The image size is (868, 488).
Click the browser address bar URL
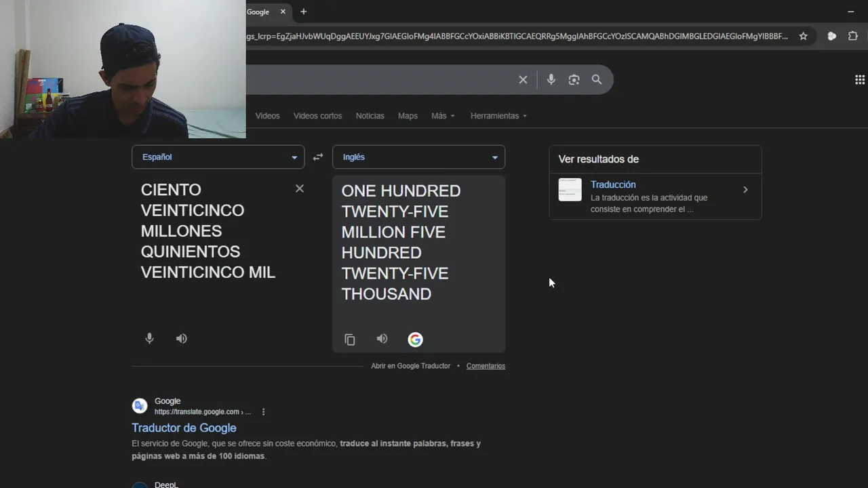click(517, 36)
